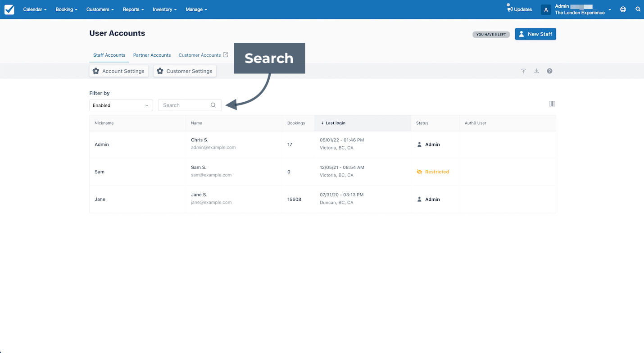This screenshot has height=353, width=644.
Task: Open the Booking menu
Action: click(67, 9)
